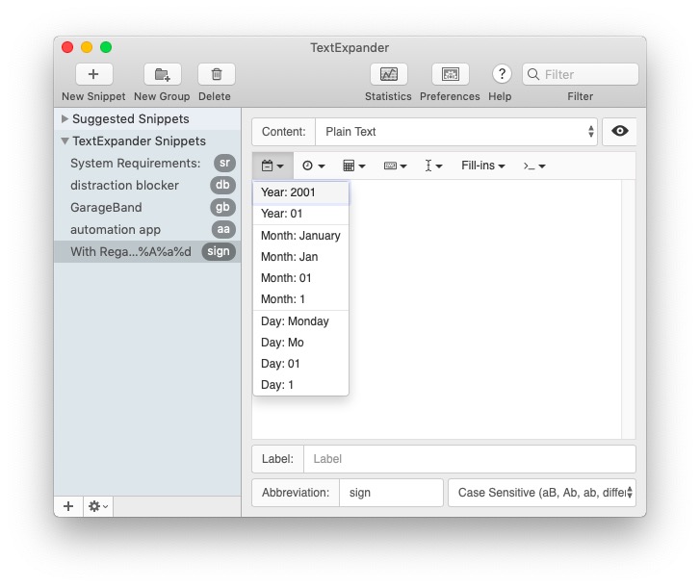Choose 'Year: 01' from date menu
This screenshot has width=700, height=588.
[300, 214]
